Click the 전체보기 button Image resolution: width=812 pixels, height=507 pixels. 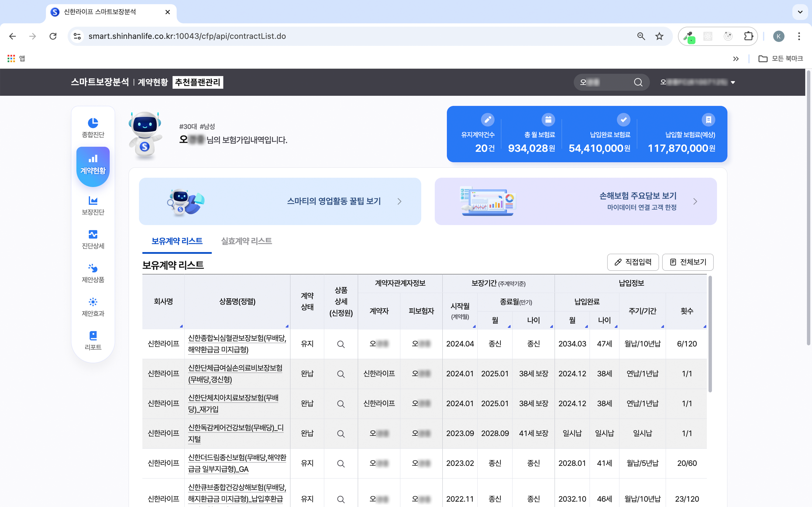[688, 262]
